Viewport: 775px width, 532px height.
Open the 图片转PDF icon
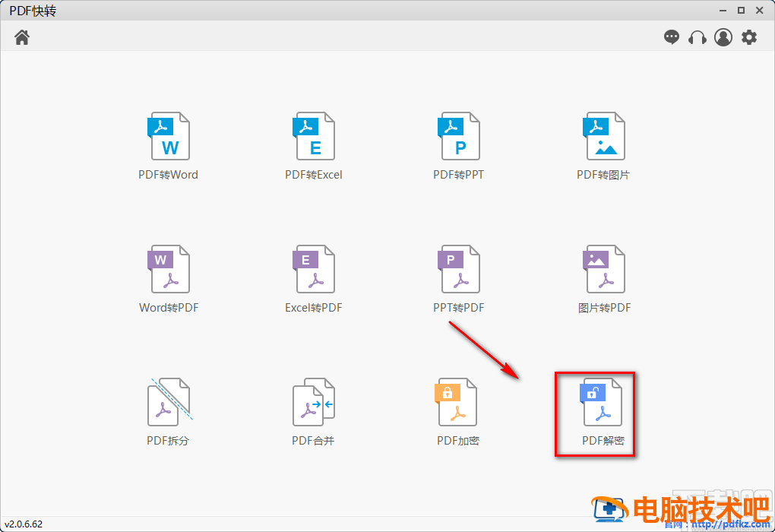(x=603, y=269)
